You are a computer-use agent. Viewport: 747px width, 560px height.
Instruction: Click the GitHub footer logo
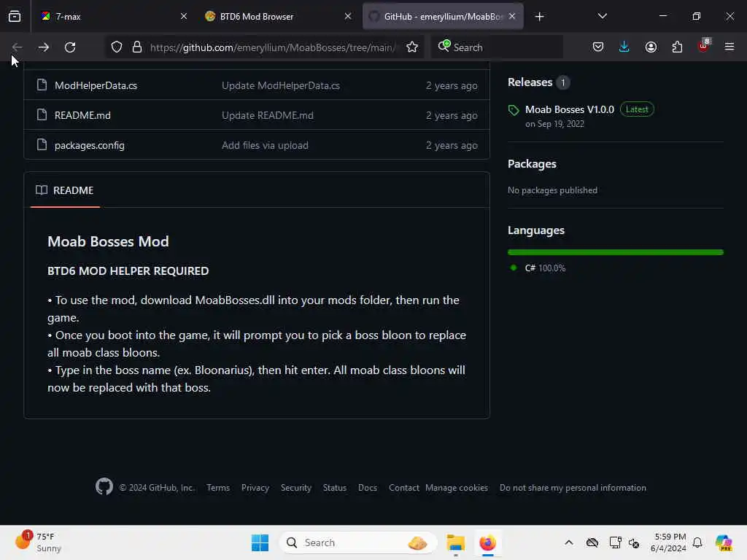104,486
